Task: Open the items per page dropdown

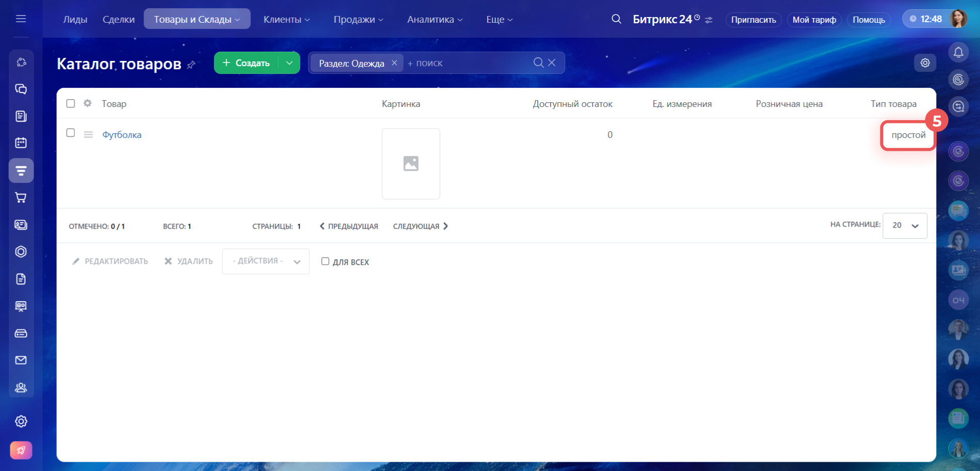Action: pyautogui.click(x=905, y=226)
